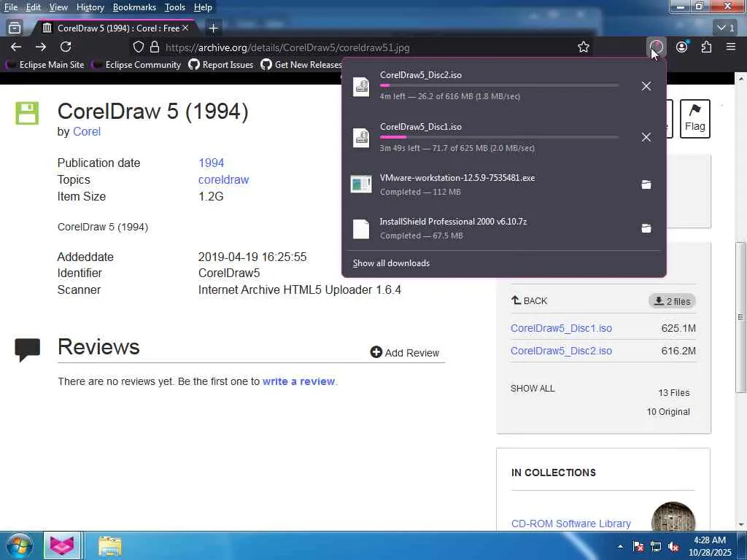Click the Flag button
This screenshot has width=747, height=560.
pos(694,119)
